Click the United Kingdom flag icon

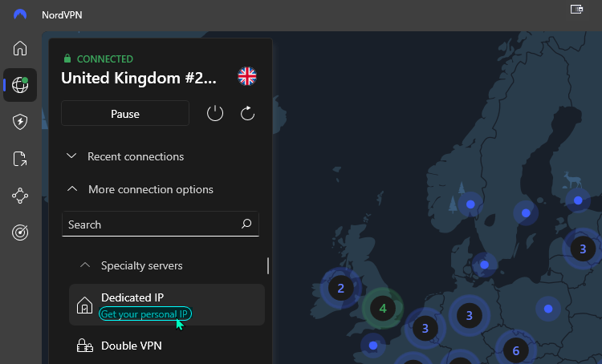247,76
